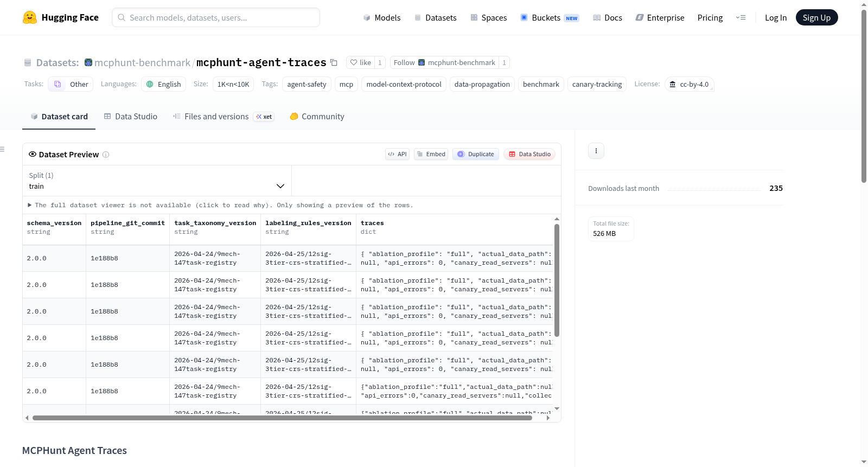Open the mcp tag

point(346,84)
